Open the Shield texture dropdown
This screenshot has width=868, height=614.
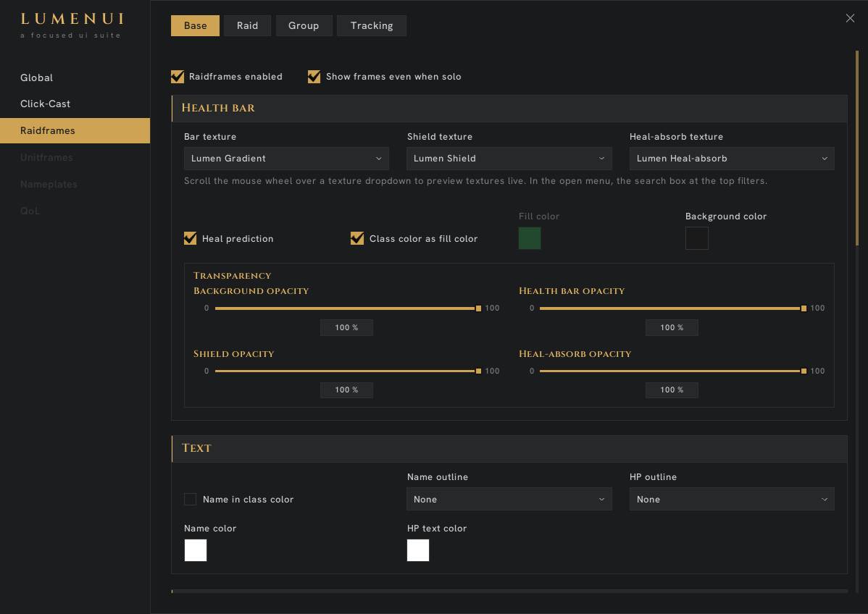point(509,158)
